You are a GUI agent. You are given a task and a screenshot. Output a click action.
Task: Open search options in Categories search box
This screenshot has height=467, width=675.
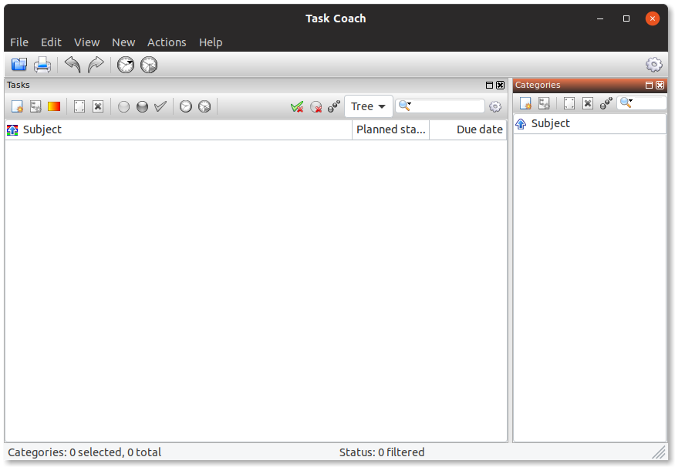pyautogui.click(x=627, y=103)
